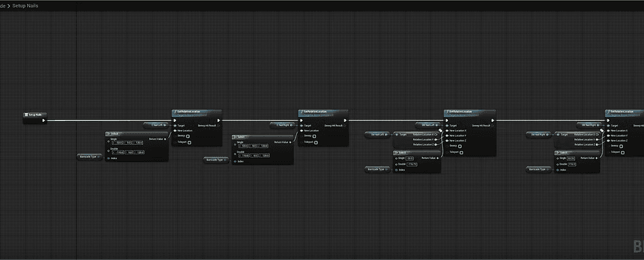Screen dimensions: 644x260
Task: Click Double Y value field in C Nail Right's Select
Action: [x=253, y=156]
